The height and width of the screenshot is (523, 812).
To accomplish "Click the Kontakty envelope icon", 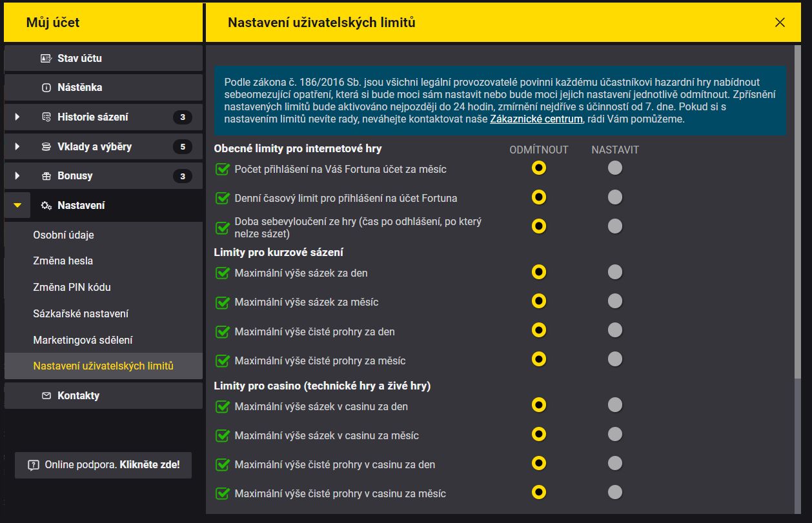I will coord(46,396).
